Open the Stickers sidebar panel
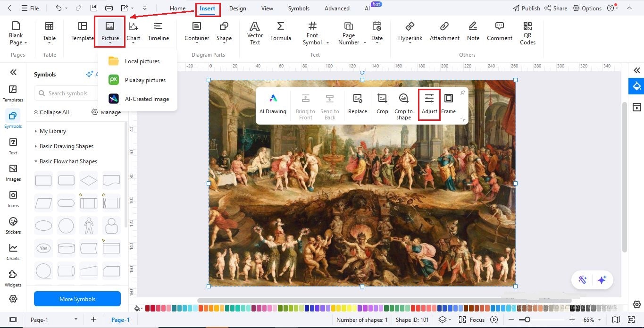This screenshot has width=644, height=328. 13,226
